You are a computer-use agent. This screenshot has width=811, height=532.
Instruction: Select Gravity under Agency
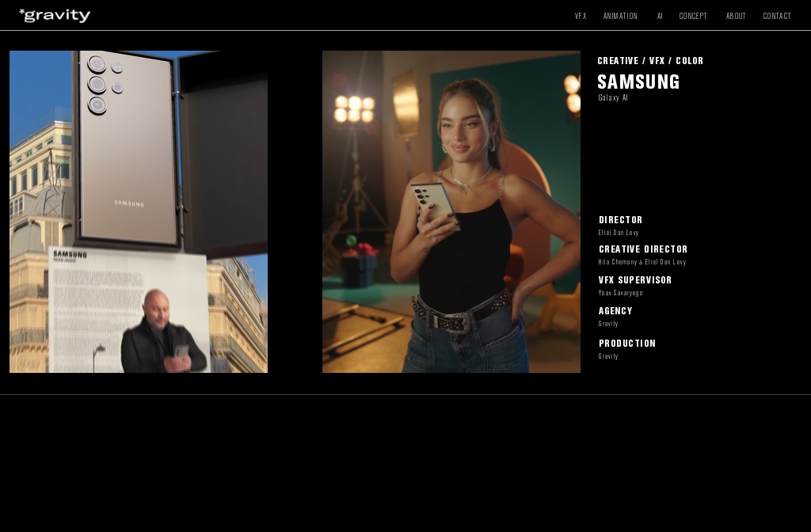point(607,324)
